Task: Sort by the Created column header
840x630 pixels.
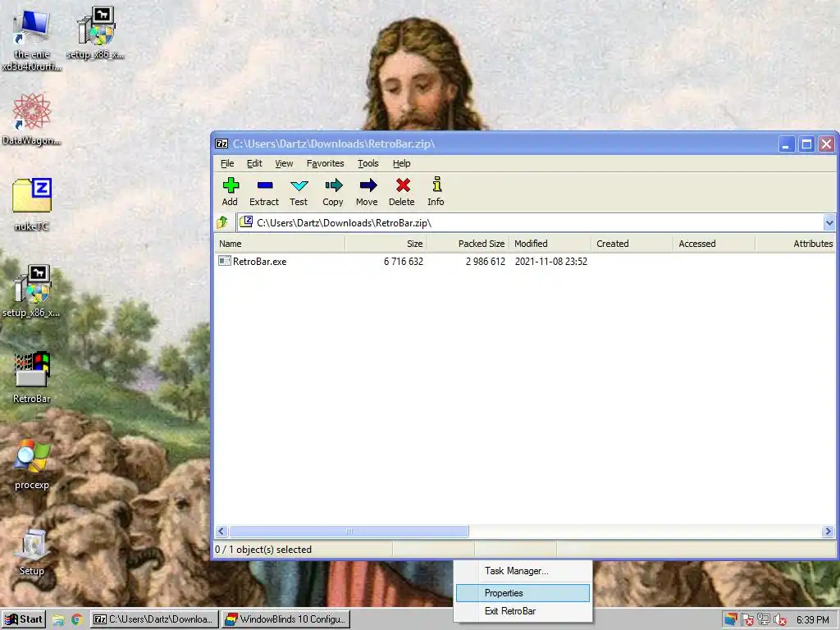Action: click(632, 244)
